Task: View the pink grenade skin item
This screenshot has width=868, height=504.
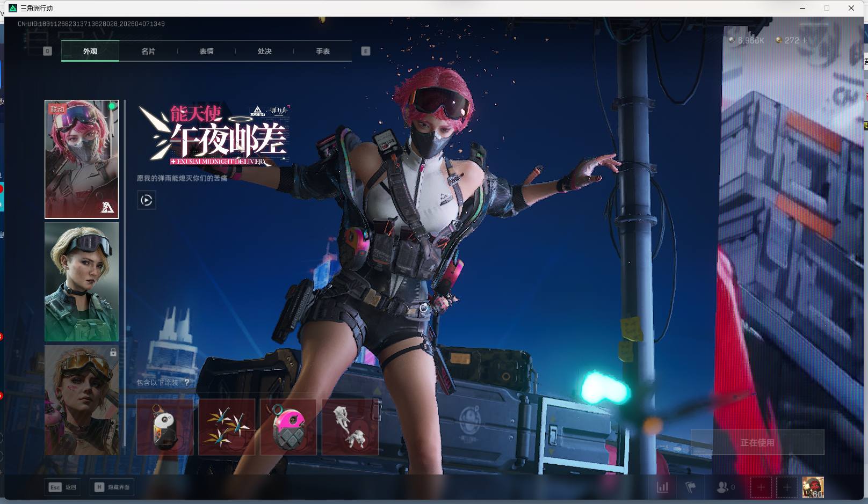Action: [288, 427]
